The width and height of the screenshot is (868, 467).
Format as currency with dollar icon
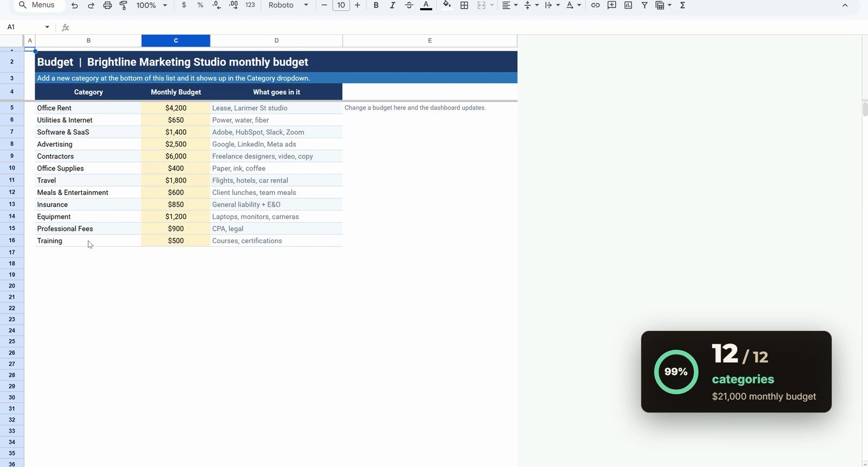pyautogui.click(x=184, y=5)
